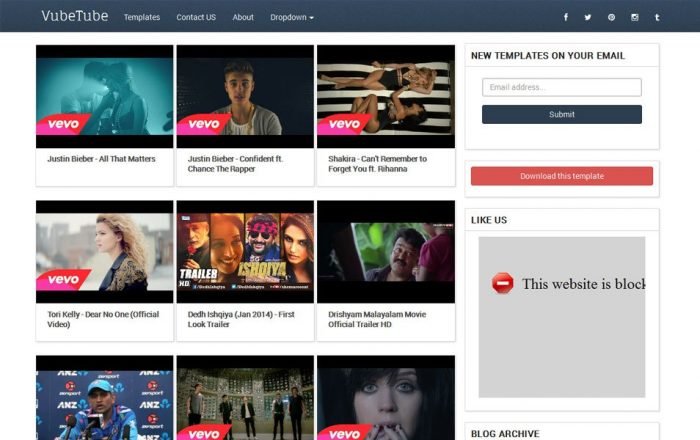This screenshot has width=700, height=440.
Task: Expand the Dropdown menu in navbar
Action: [x=292, y=17]
